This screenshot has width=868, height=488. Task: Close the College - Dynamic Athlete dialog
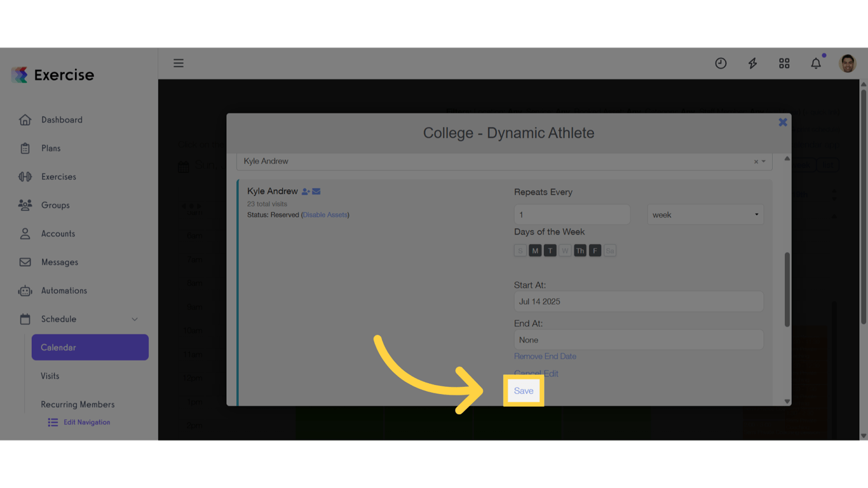tap(783, 122)
